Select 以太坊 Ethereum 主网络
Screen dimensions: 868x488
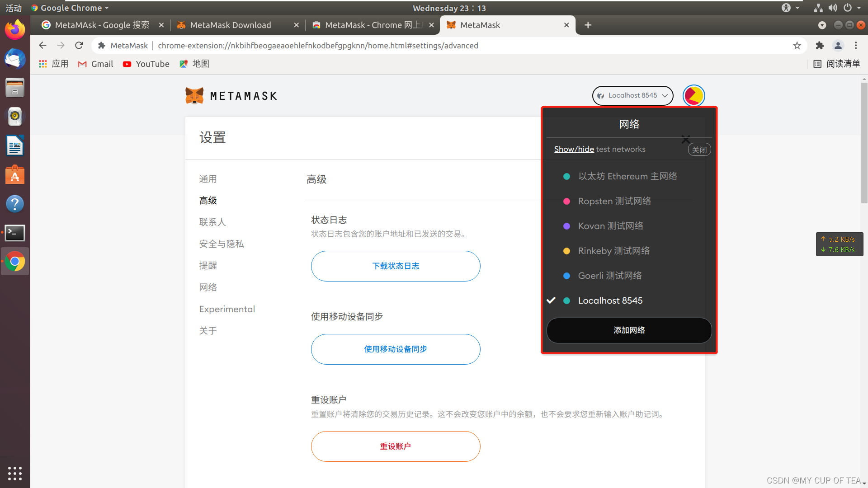click(628, 176)
